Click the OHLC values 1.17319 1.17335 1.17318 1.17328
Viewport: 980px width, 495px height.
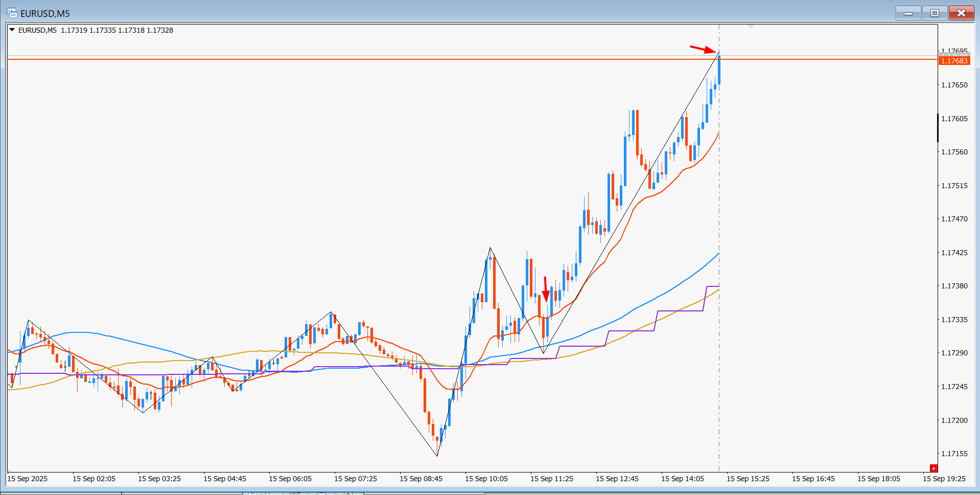click(x=117, y=30)
